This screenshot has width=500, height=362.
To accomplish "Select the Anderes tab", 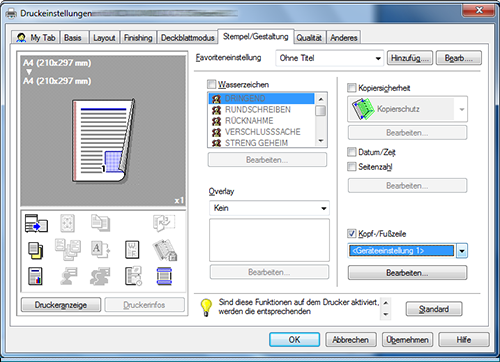I will (344, 38).
